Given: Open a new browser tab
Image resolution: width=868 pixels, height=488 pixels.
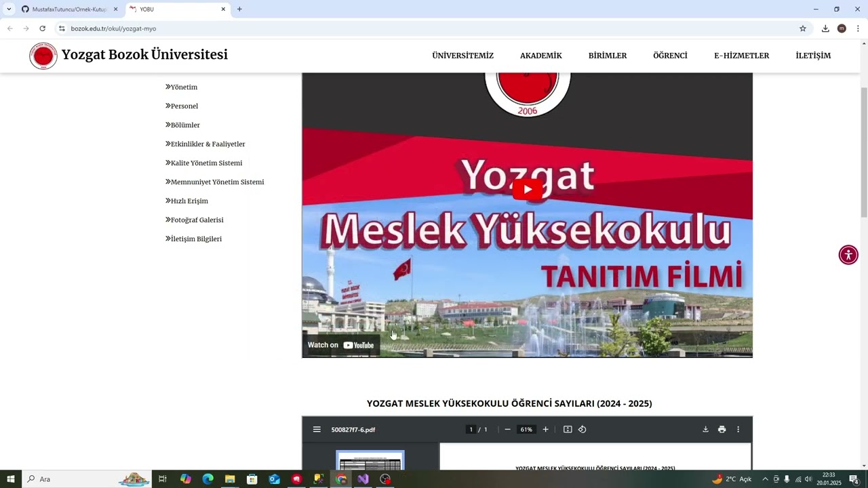Looking at the screenshot, I should coord(239,9).
